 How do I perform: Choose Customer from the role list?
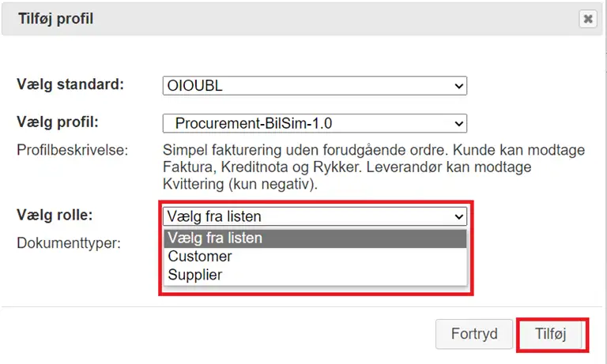pos(200,257)
